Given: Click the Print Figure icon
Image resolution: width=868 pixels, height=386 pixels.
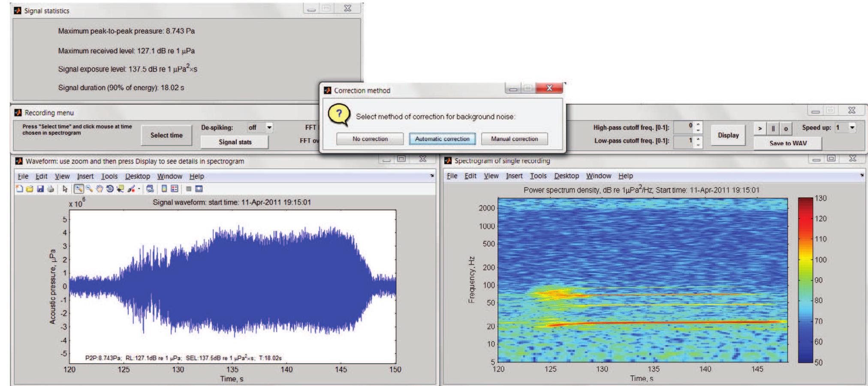Looking at the screenshot, I should pos(51,189).
